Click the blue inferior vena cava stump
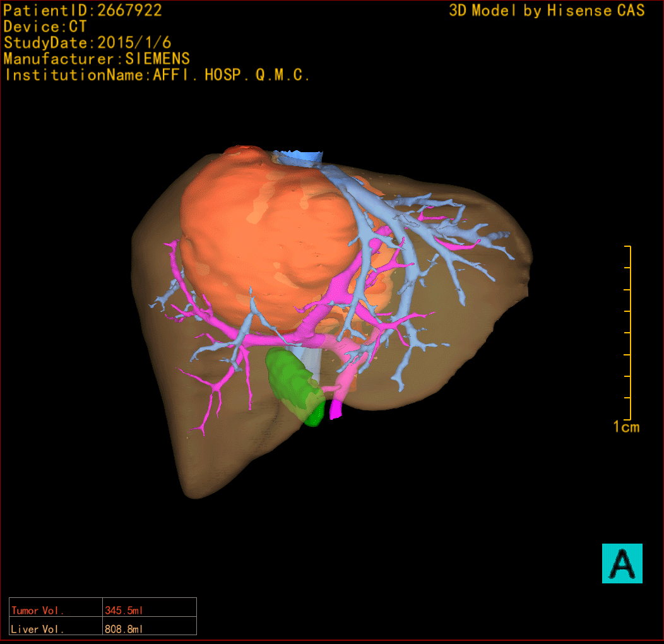The image size is (664, 644). (x=297, y=158)
